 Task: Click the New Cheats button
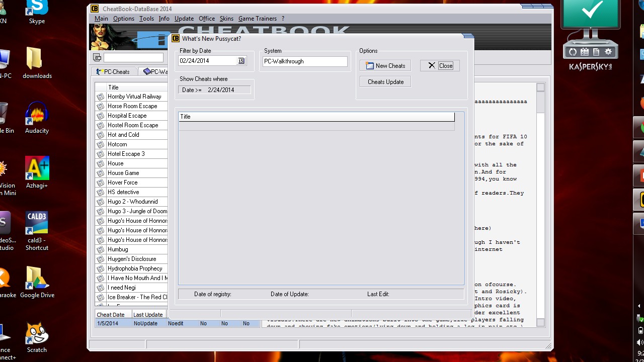385,66
